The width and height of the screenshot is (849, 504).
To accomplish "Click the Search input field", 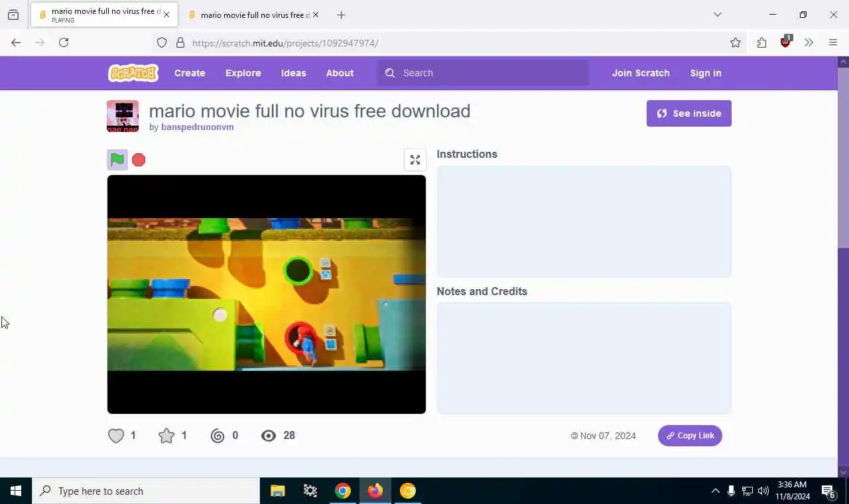I will pos(483,73).
